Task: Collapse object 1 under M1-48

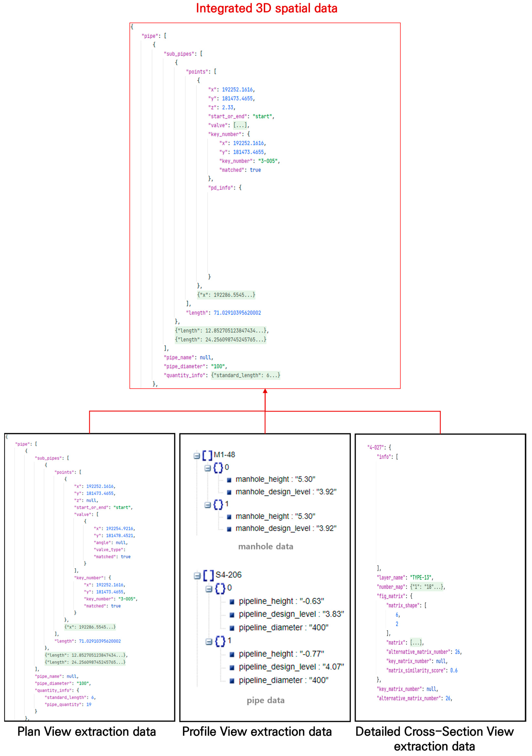Action: (208, 505)
